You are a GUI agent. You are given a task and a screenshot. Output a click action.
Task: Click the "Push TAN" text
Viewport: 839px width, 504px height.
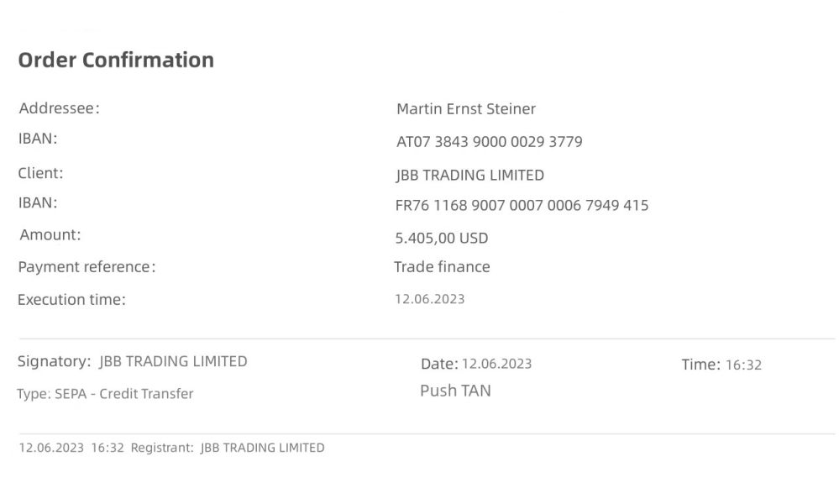point(455,391)
